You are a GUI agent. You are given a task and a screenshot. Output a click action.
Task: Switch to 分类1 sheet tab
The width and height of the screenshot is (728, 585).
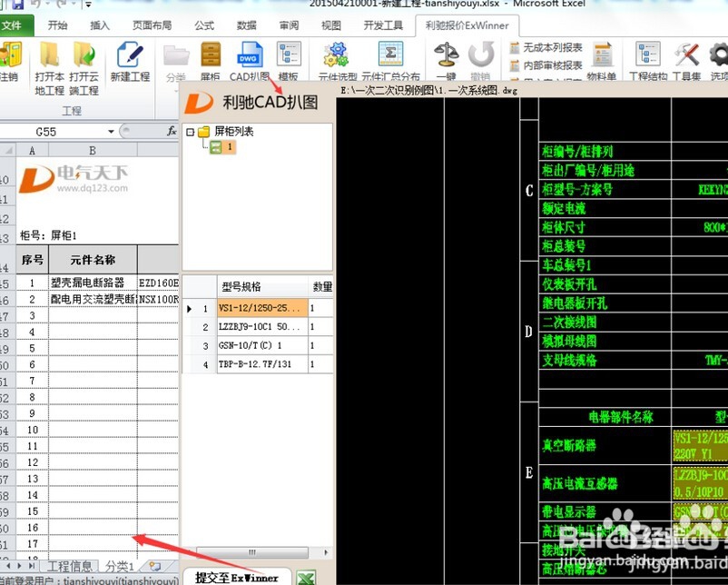[x=119, y=566]
